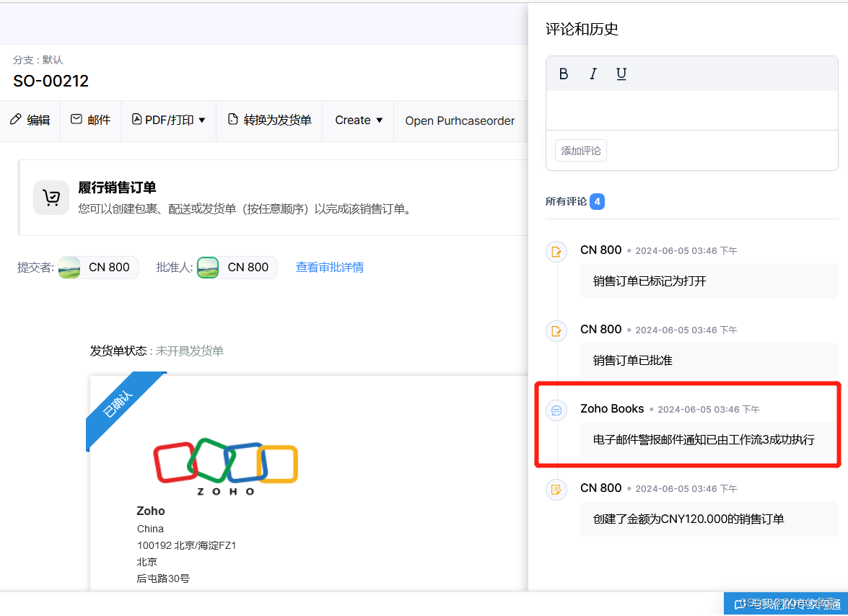The image size is (848, 616).
Task: Click the 邮件 mail button
Action: click(91, 120)
